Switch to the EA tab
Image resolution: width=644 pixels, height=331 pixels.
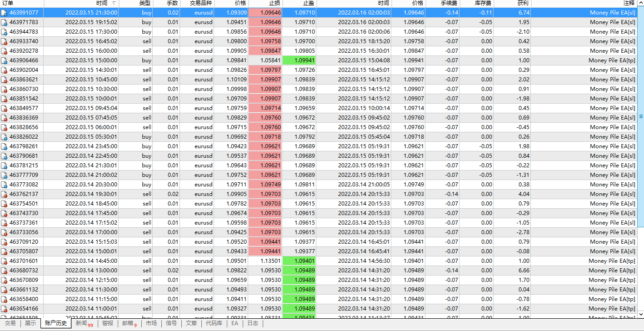(x=235, y=323)
